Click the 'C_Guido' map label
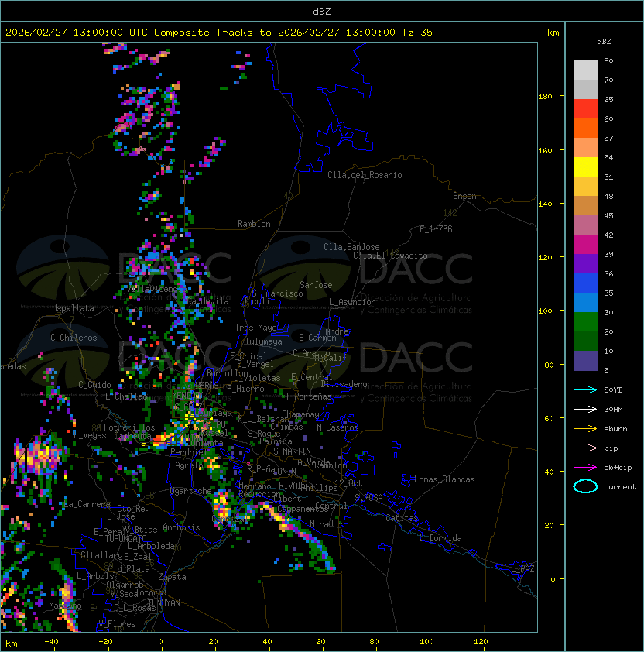644x652 pixels. pyautogui.click(x=94, y=385)
